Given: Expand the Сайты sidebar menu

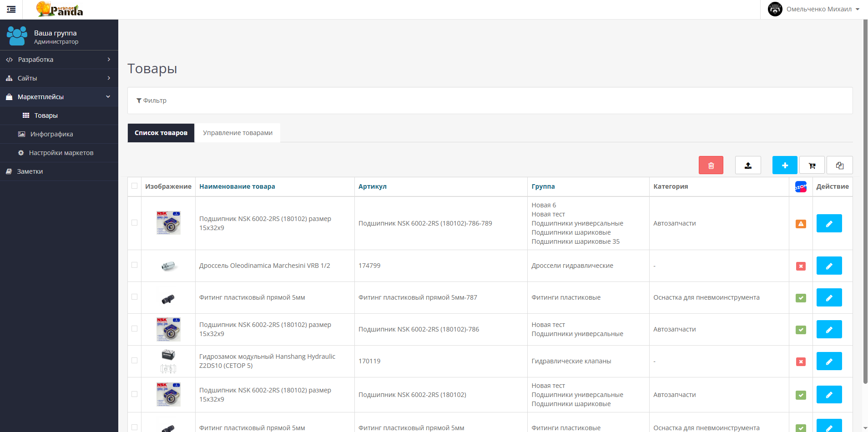Looking at the screenshot, I should coord(59,78).
